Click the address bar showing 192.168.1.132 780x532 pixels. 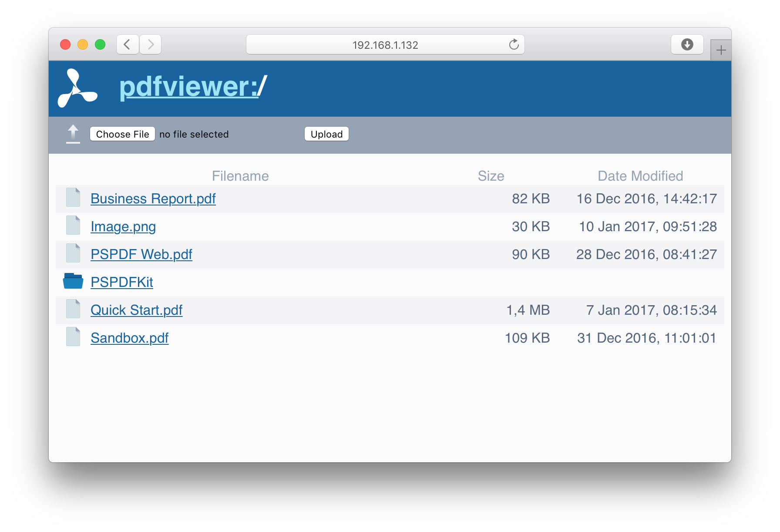385,44
